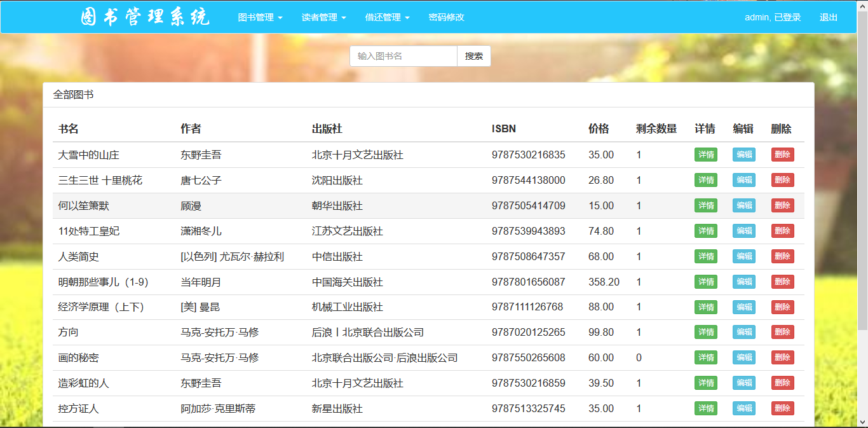Click 编辑 for 控方证人
868x428 pixels.
click(x=744, y=408)
